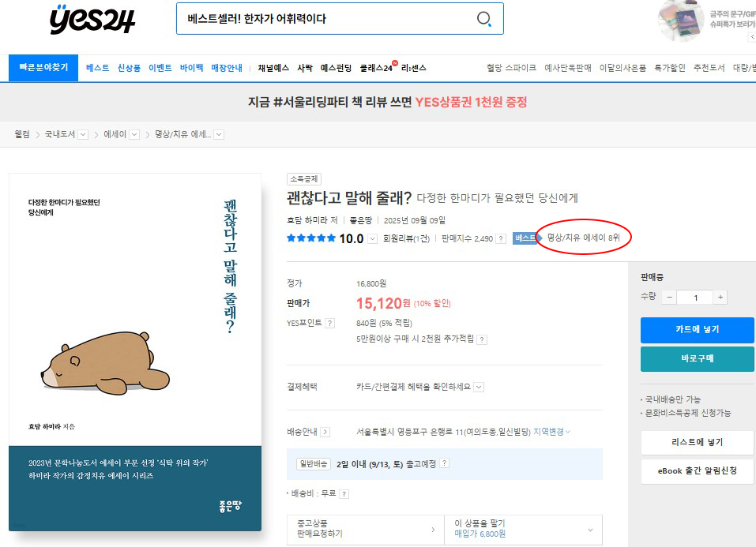Click the help icon next to 판매지수 2,490
The width and height of the screenshot is (756, 547).
(x=502, y=238)
